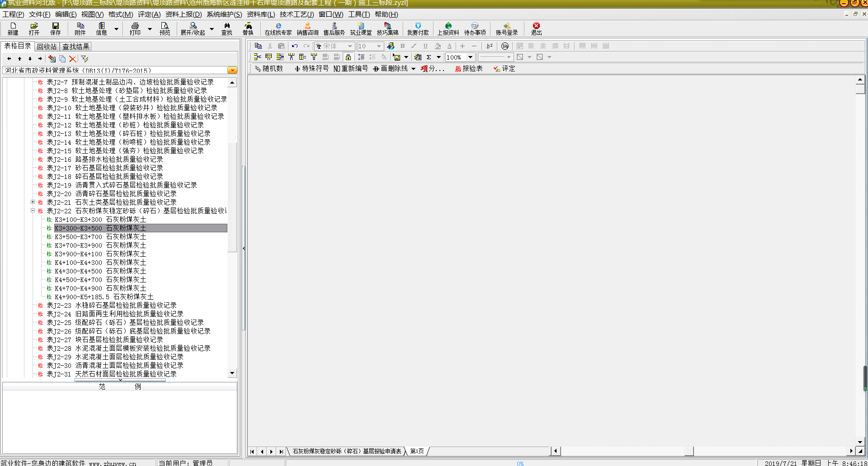Select 表J2-23 水稳碎石基层 record
The width and height of the screenshot is (868, 466).
pyautogui.click(x=111, y=306)
